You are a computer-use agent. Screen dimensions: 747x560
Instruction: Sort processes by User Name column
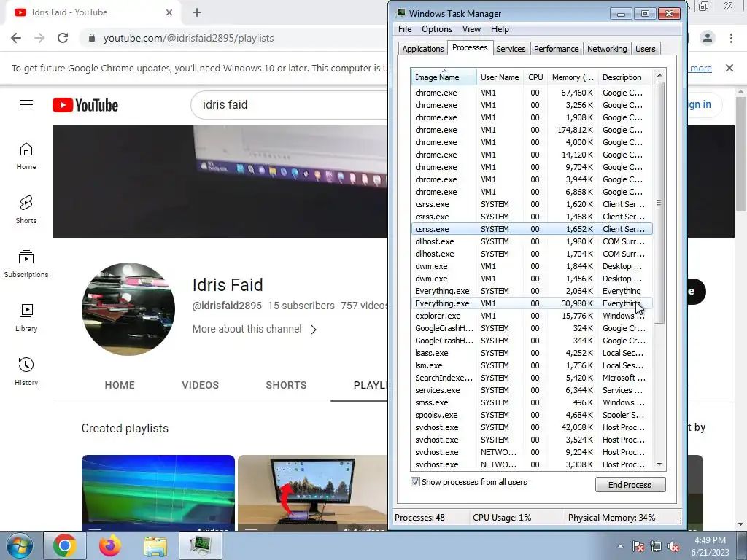click(x=500, y=77)
